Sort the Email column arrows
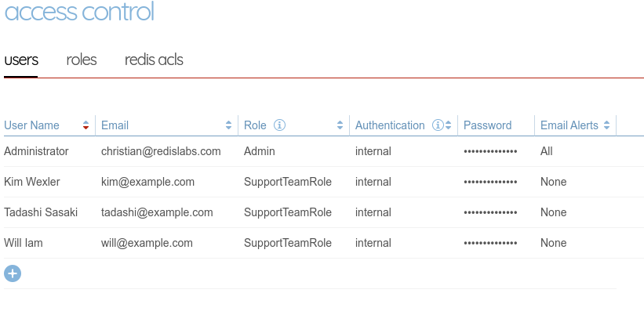Viewport: 644px width, 333px height. click(x=229, y=125)
